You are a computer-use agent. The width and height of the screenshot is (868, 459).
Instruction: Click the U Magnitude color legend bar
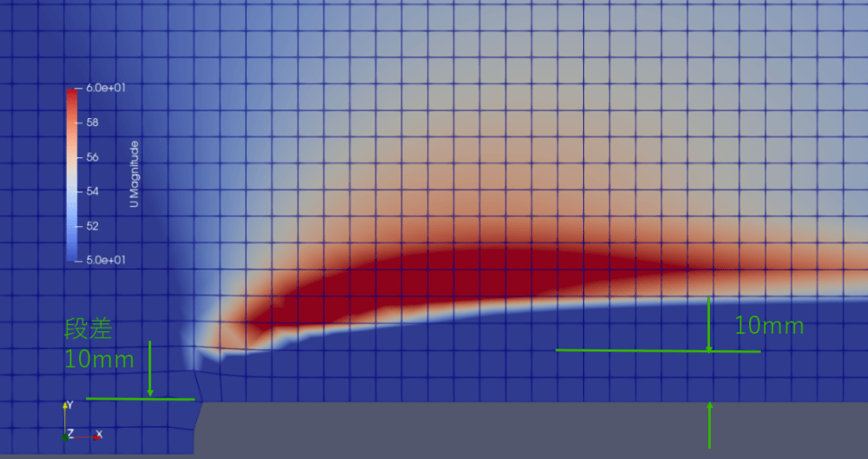pos(72,174)
